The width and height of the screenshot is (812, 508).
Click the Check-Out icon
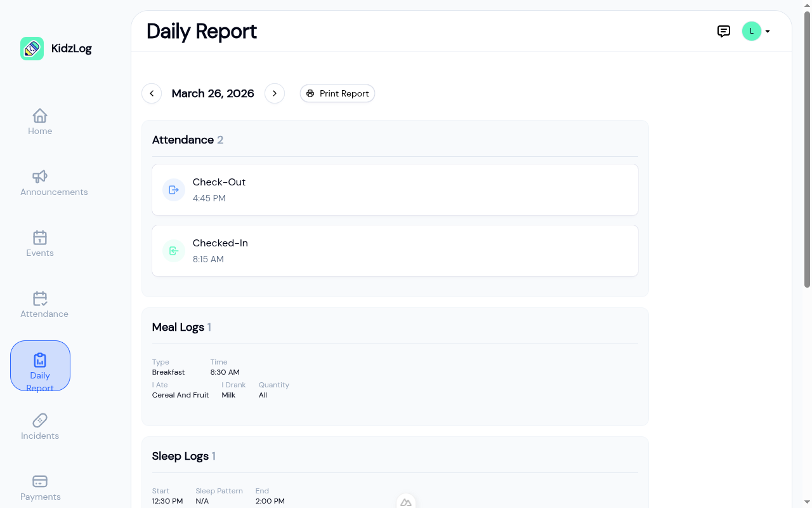tap(174, 190)
